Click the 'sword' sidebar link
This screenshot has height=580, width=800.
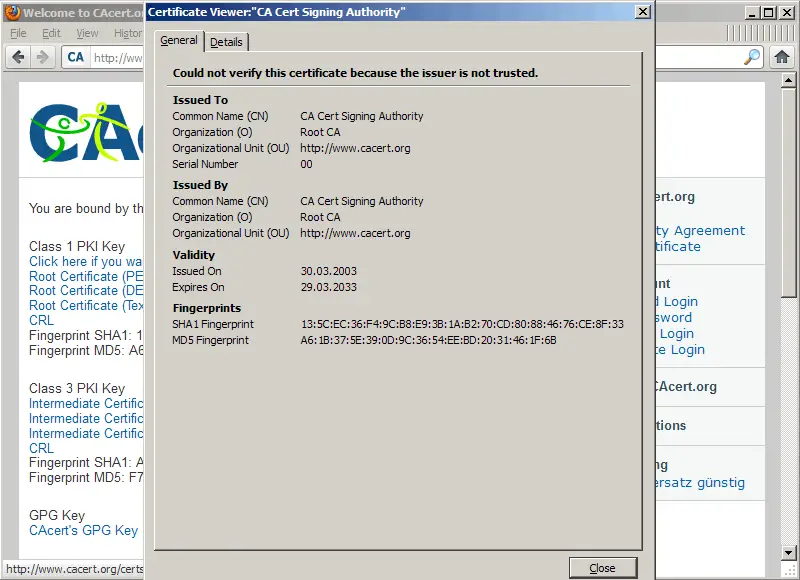(674, 317)
